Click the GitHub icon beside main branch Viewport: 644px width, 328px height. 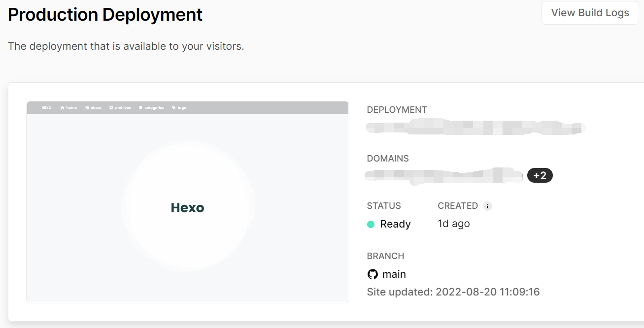373,274
